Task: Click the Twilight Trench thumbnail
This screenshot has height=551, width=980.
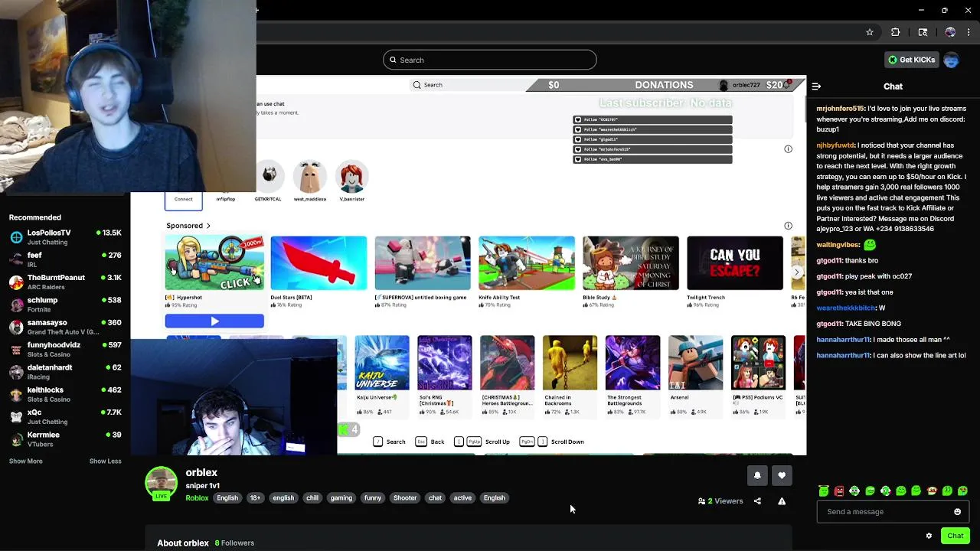Action: coord(735,263)
